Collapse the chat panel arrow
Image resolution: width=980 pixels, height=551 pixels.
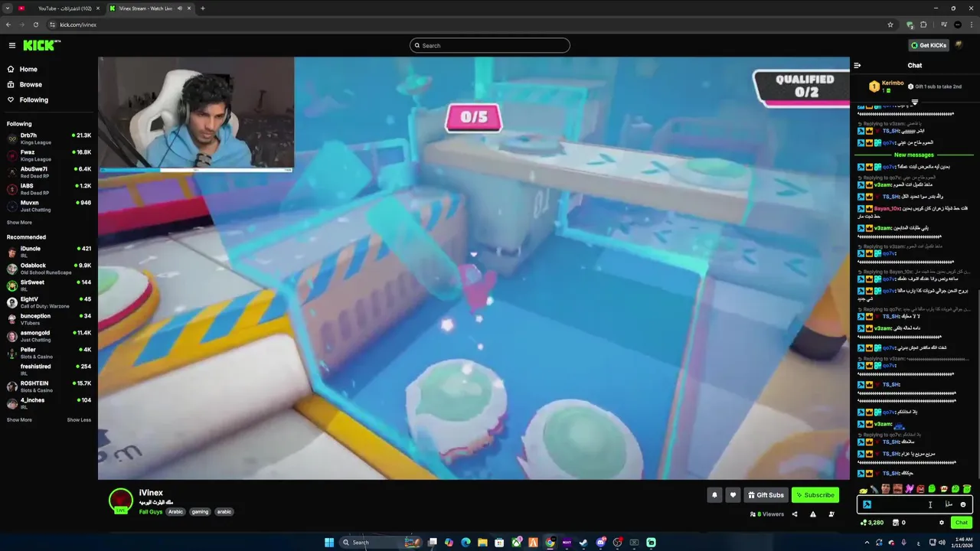[x=857, y=65]
